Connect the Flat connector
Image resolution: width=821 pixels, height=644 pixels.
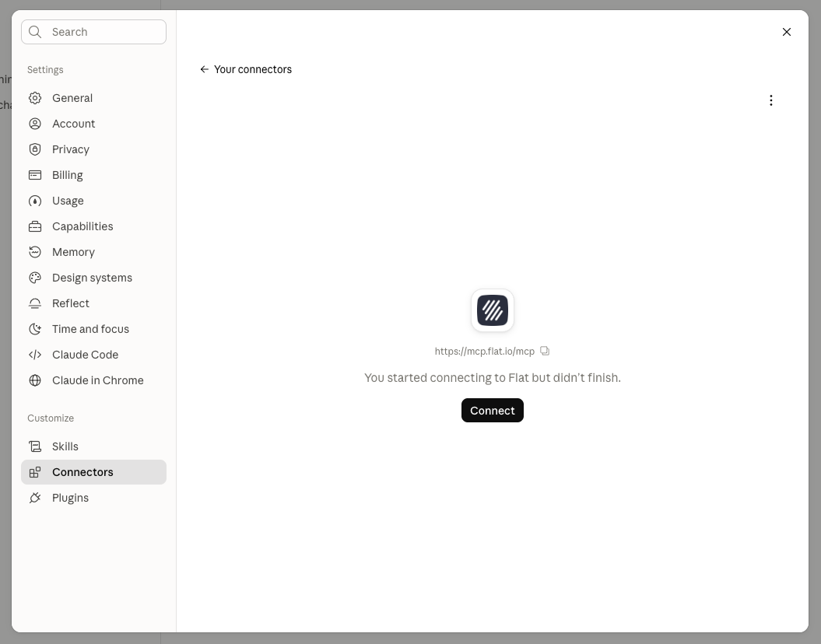tap(492, 410)
